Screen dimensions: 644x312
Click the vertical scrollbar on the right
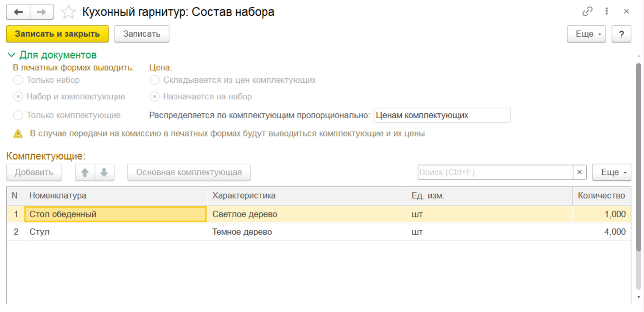coord(638,158)
